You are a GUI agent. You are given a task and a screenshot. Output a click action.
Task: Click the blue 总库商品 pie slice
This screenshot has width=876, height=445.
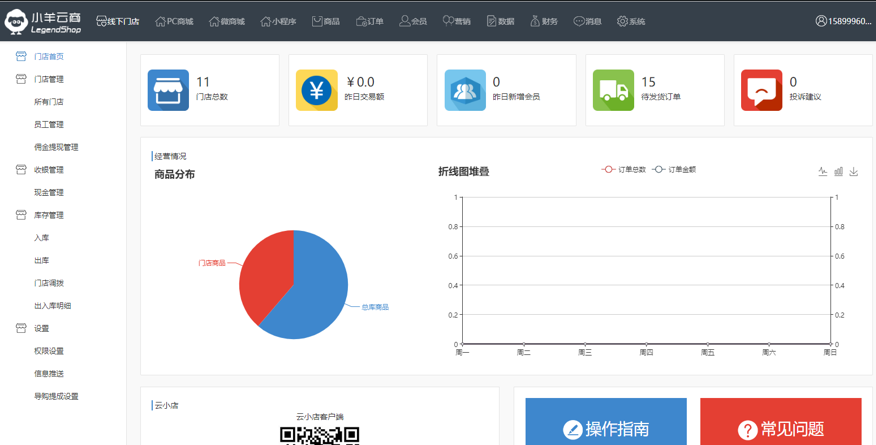[x=310, y=295]
